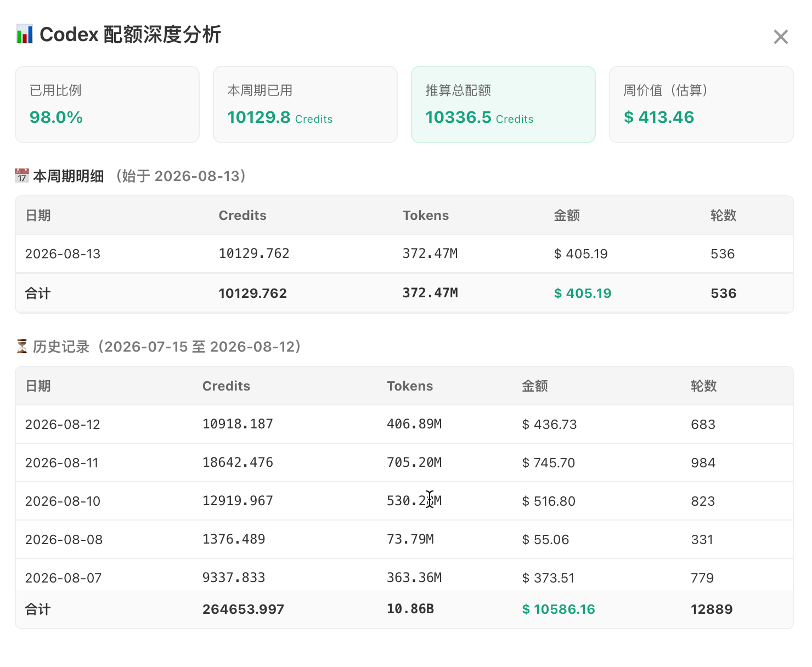Click the 705.20M tokens cell
The height and width of the screenshot is (667, 812).
(x=414, y=462)
